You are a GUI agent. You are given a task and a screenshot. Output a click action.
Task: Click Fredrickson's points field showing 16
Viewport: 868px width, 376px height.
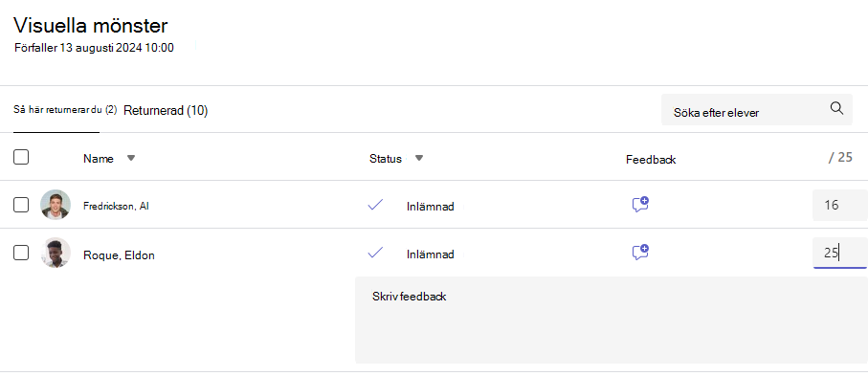839,205
